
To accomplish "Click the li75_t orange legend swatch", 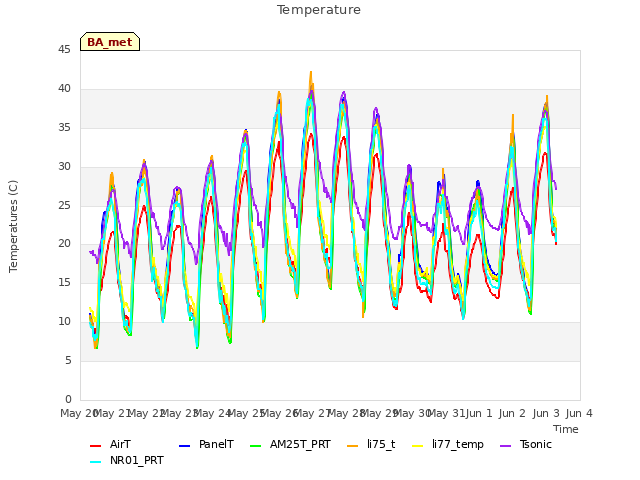I will tap(353, 446).
